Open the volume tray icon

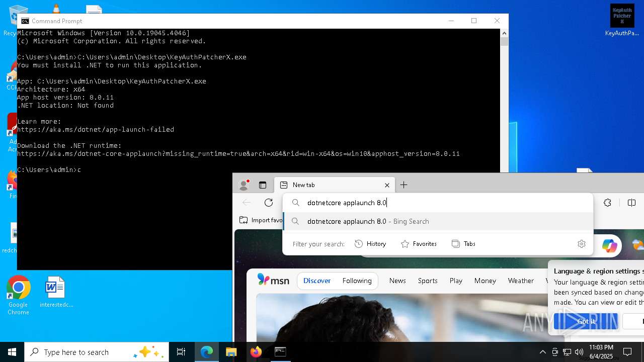(579, 352)
